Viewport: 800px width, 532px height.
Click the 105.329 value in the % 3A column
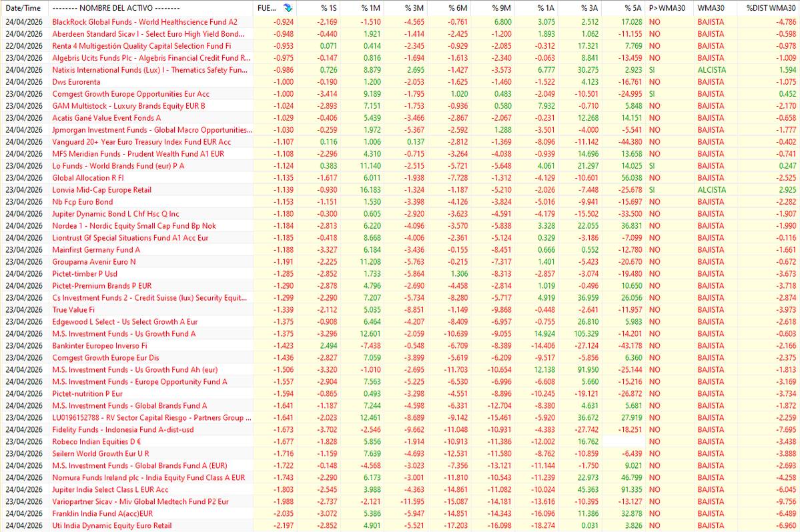[586, 334]
